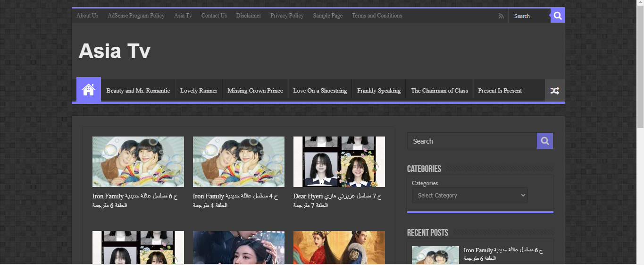Click the sidebar search magnifier button
The width and height of the screenshot is (644, 265).
545,141
